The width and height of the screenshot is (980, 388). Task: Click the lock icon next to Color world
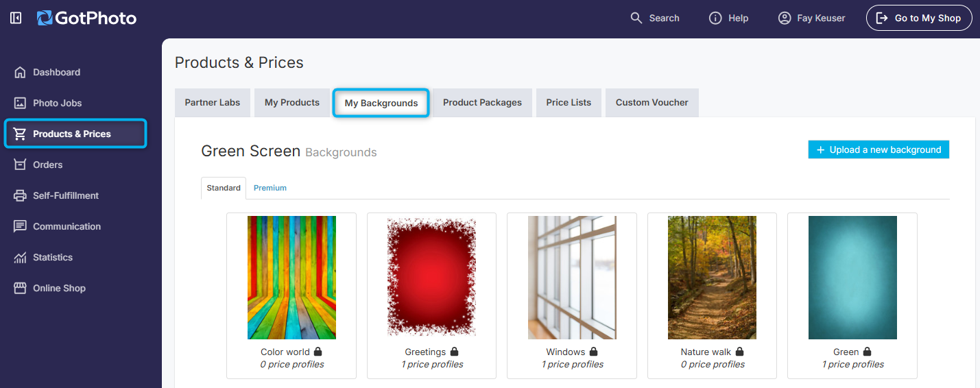point(318,352)
